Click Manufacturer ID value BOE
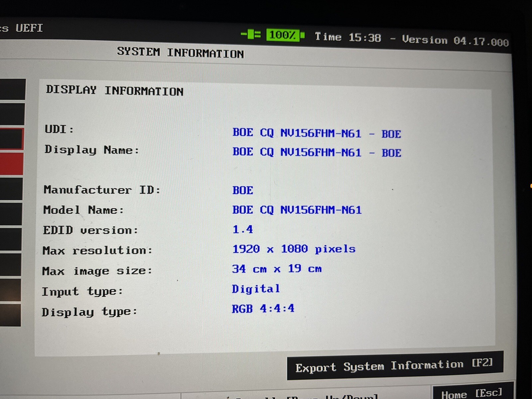Screen dimensions: 532x399 [x=243, y=190]
